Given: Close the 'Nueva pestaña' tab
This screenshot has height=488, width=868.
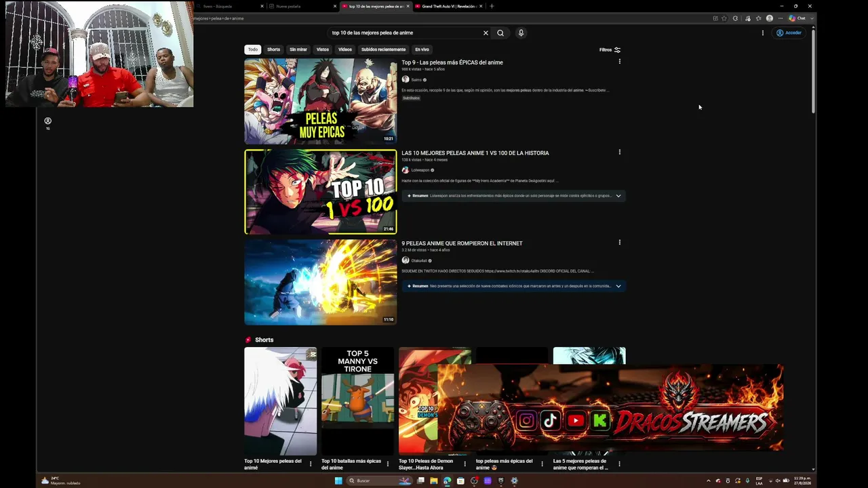Looking at the screenshot, I should 335,6.
